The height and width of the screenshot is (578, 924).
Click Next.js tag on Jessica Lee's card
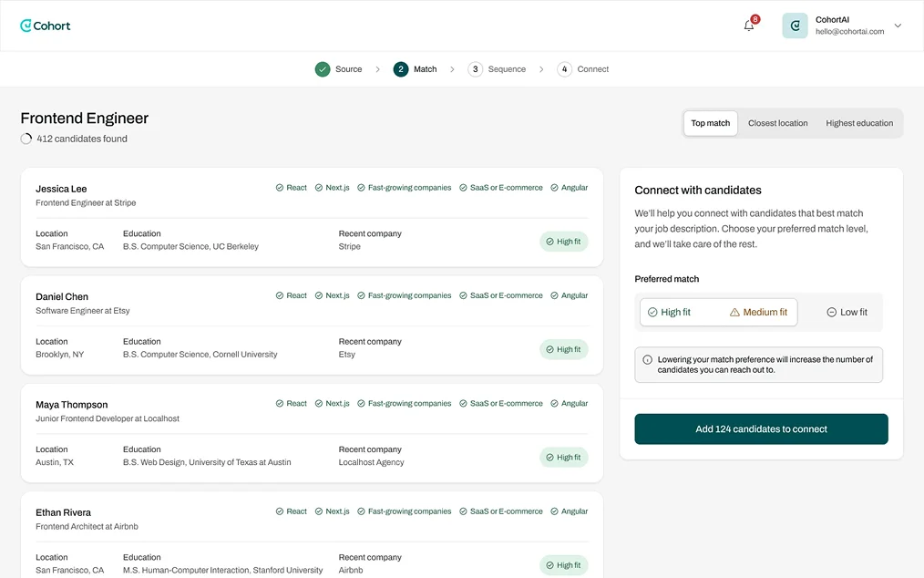tap(333, 188)
